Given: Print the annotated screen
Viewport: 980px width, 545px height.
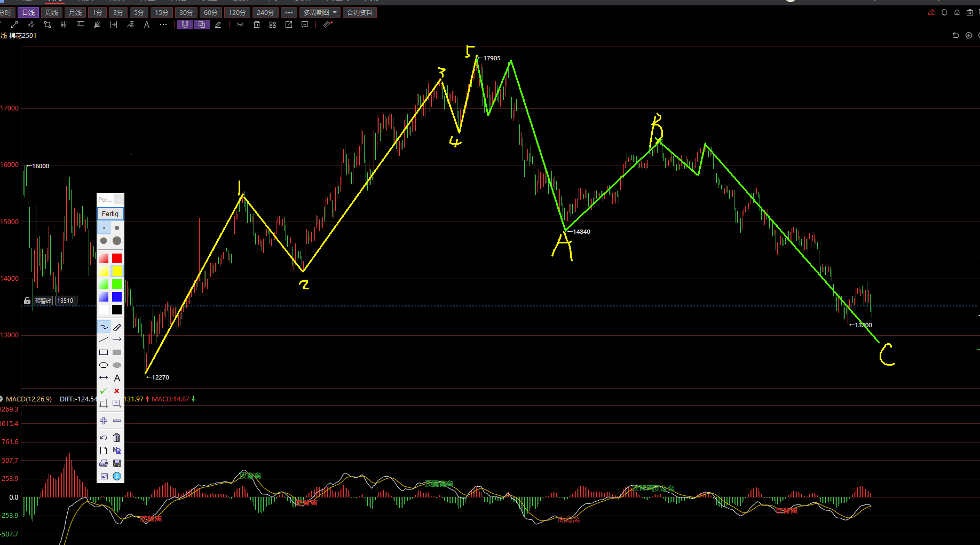Looking at the screenshot, I should 104,463.
